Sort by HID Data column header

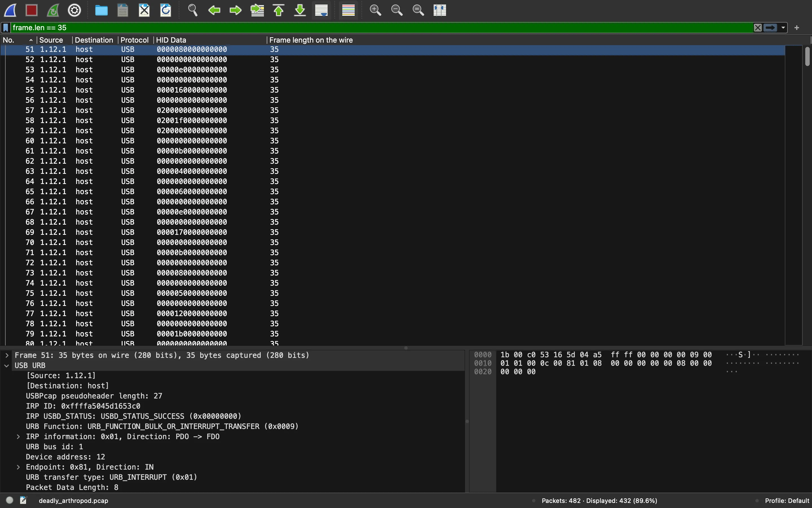210,40
